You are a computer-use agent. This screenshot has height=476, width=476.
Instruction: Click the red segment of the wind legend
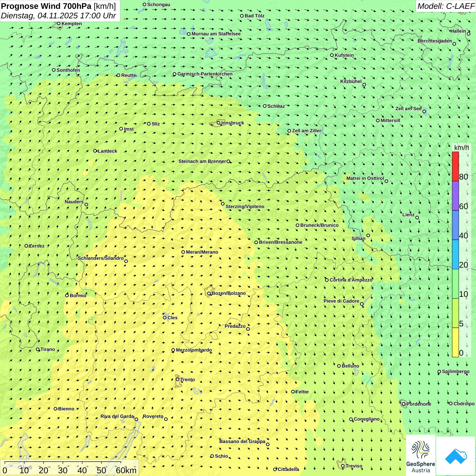point(455,167)
